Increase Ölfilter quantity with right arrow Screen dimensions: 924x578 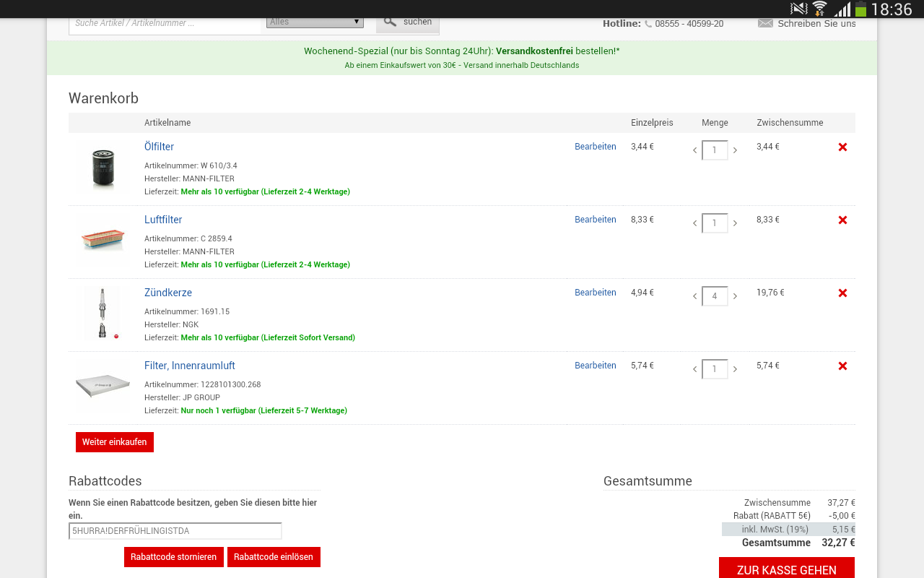pyautogui.click(x=735, y=150)
